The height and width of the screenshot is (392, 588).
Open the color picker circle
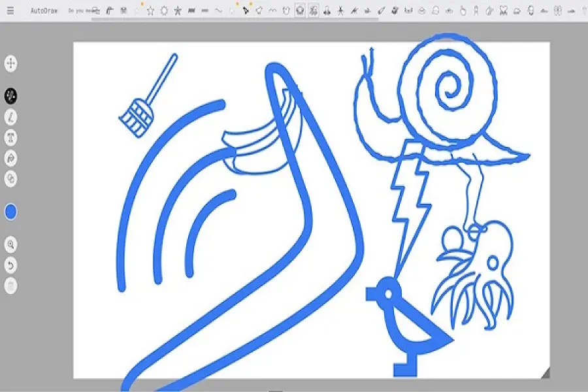pyautogui.click(x=12, y=210)
